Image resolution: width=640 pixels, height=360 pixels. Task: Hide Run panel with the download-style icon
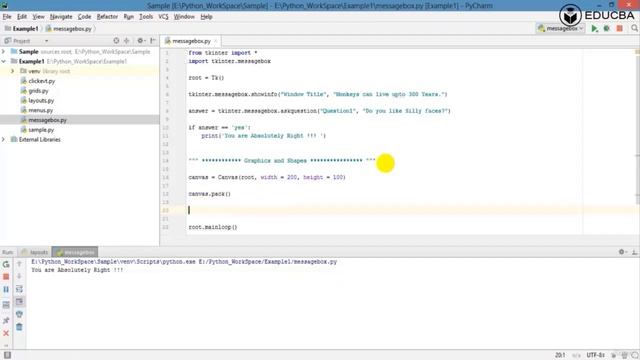(635, 252)
